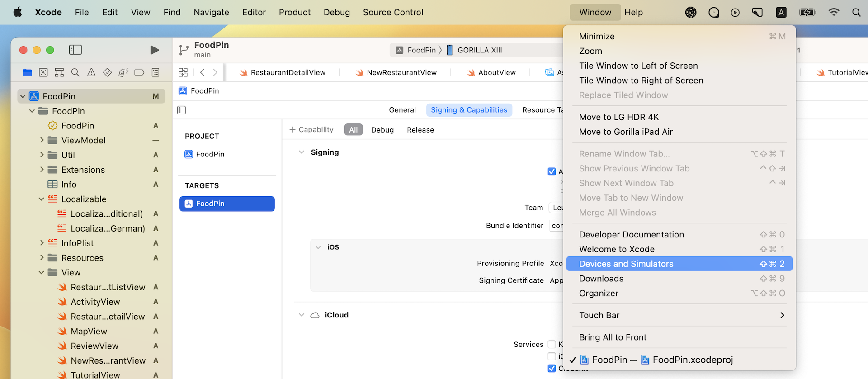Click the related items grid icon
Screen dimensions: 868x379
tap(183, 72)
